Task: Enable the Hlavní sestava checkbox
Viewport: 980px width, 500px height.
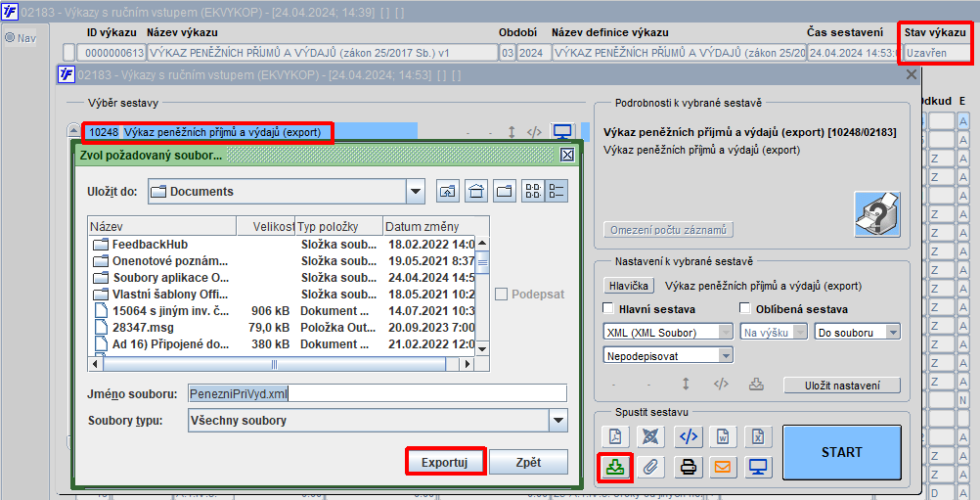Action: click(x=607, y=308)
